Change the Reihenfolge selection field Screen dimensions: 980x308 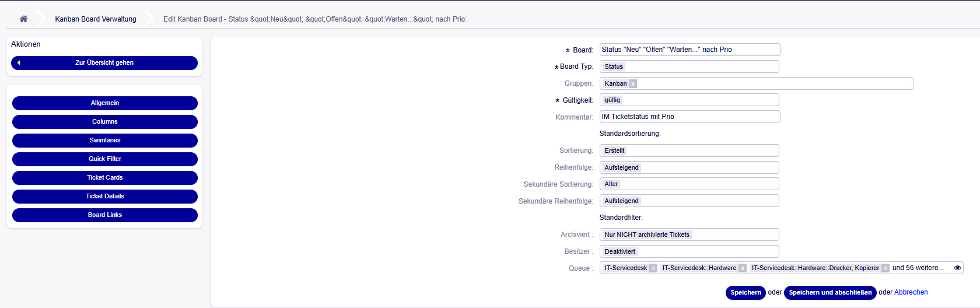click(689, 167)
